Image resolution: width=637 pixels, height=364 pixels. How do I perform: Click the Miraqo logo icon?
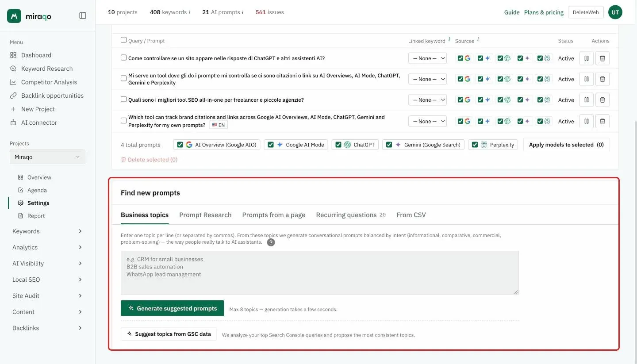pyautogui.click(x=14, y=16)
